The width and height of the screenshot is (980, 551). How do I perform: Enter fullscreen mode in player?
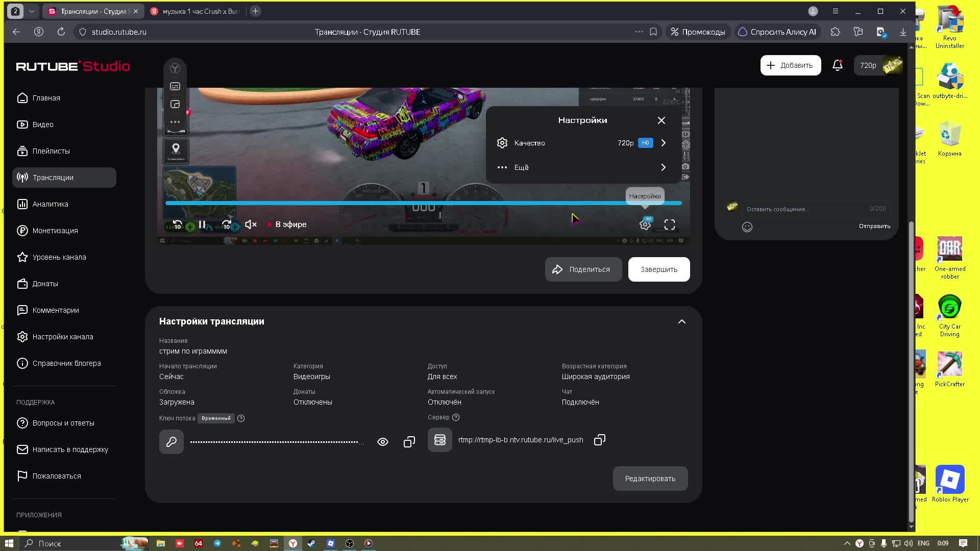tap(670, 224)
